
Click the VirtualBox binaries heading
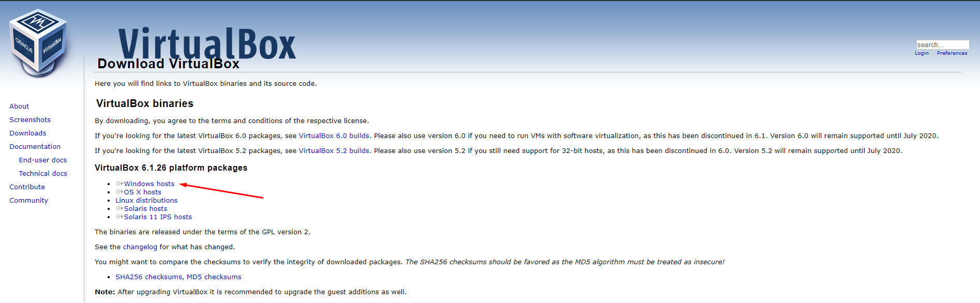[145, 103]
